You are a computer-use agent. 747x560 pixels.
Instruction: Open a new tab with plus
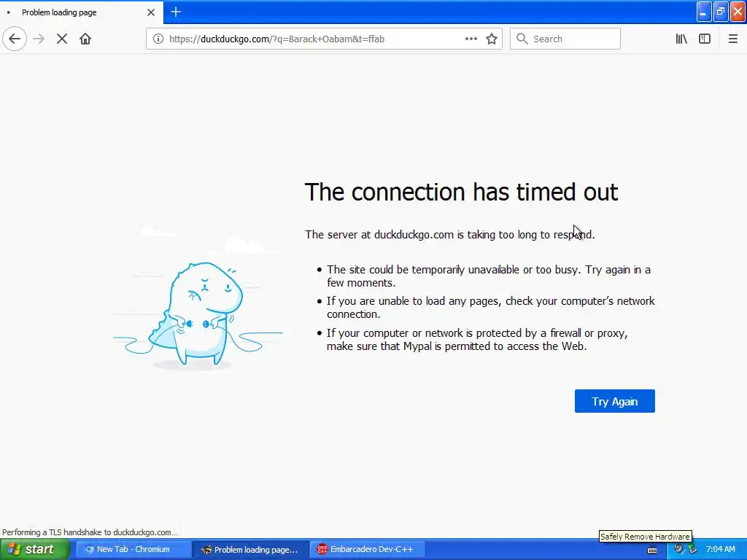[176, 12]
